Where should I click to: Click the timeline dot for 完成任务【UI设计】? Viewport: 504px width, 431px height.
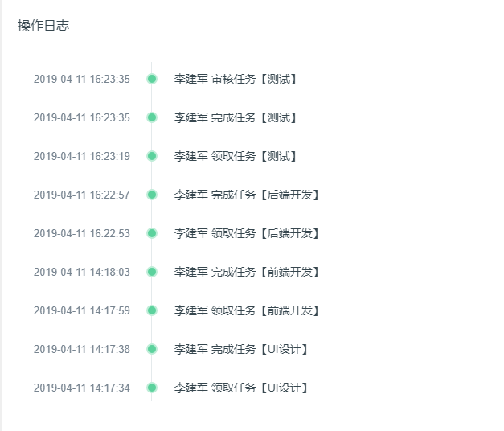152,349
